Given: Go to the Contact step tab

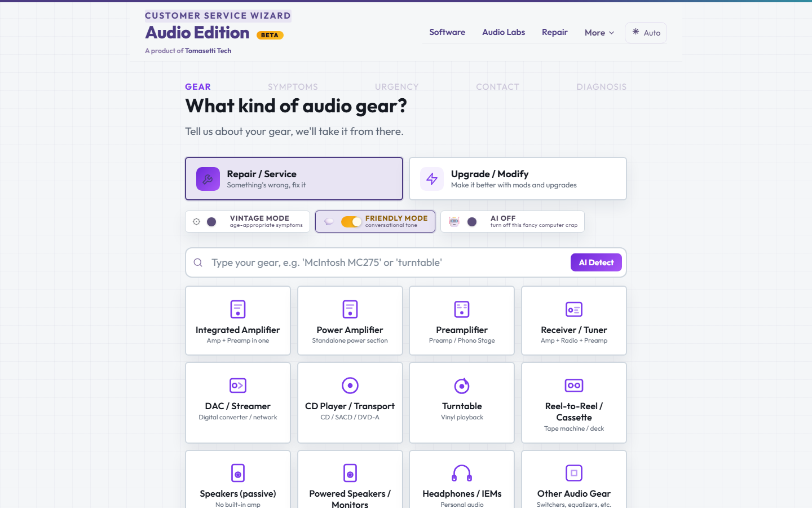Looking at the screenshot, I should pyautogui.click(x=497, y=87).
